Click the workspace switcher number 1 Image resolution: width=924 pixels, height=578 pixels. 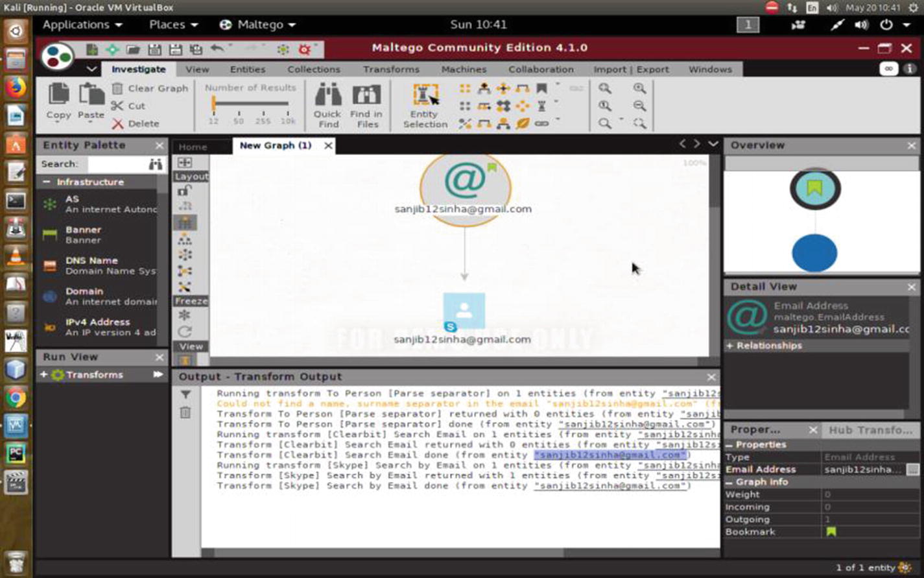pyautogui.click(x=748, y=25)
